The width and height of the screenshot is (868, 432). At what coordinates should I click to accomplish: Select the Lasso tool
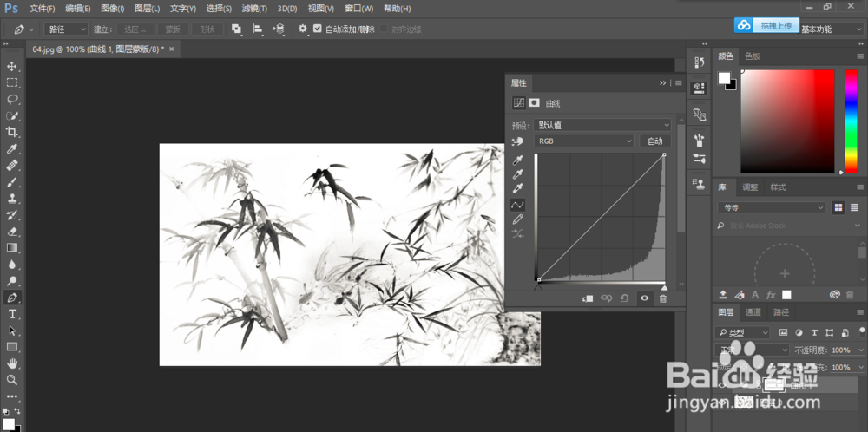(11, 100)
